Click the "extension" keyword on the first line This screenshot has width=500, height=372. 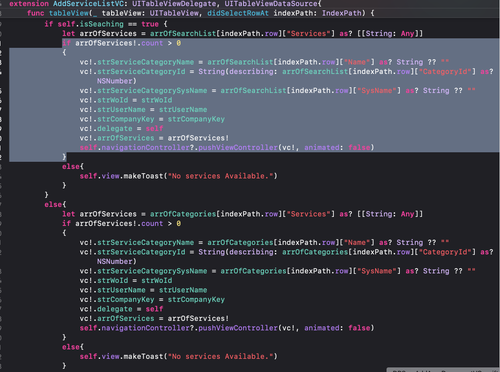[x=29, y=4]
